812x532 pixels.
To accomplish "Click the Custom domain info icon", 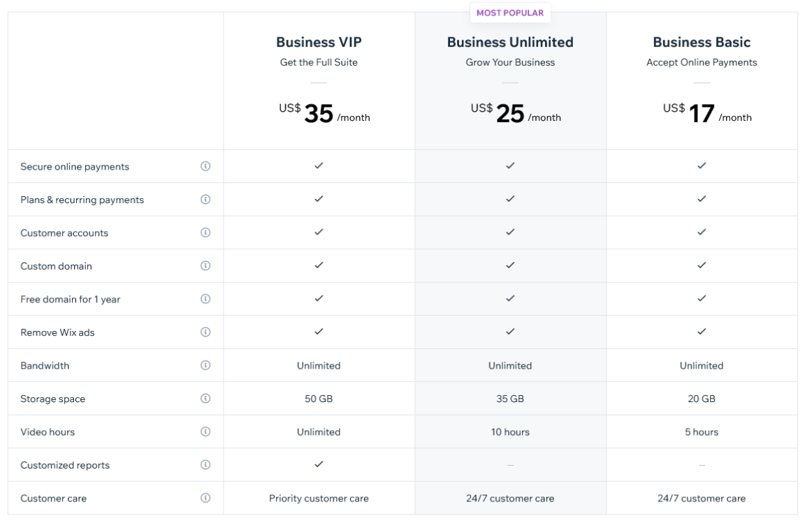I will click(x=205, y=265).
